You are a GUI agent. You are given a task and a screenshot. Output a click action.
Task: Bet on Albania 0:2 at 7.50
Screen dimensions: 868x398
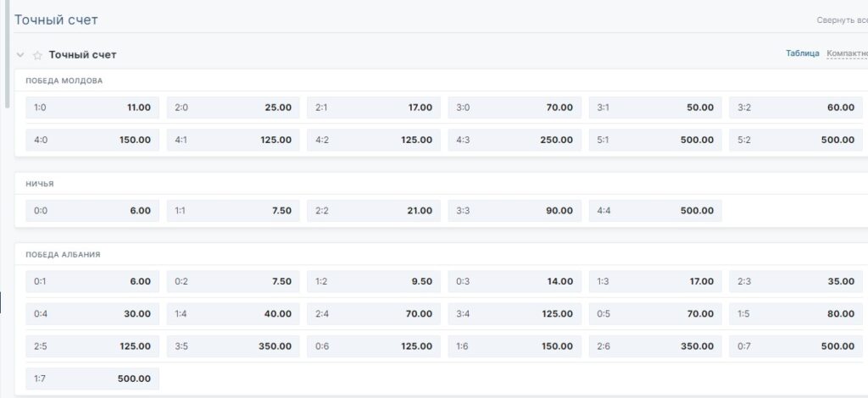(x=233, y=281)
